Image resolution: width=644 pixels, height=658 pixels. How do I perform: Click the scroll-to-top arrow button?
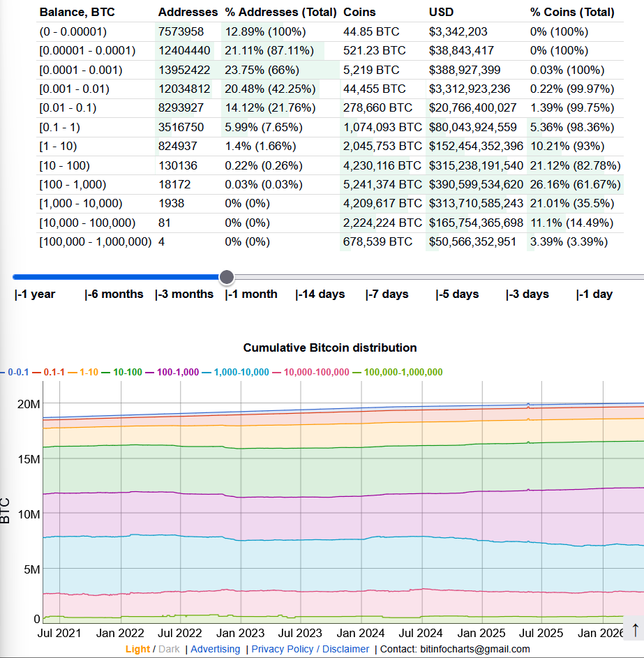coord(634,629)
